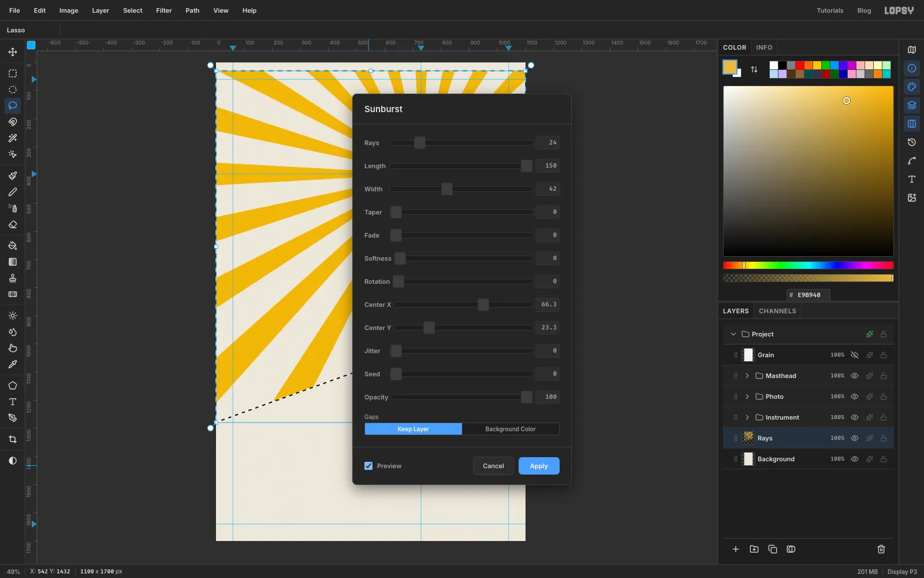
Task: Collapse the Project group
Action: (733, 334)
